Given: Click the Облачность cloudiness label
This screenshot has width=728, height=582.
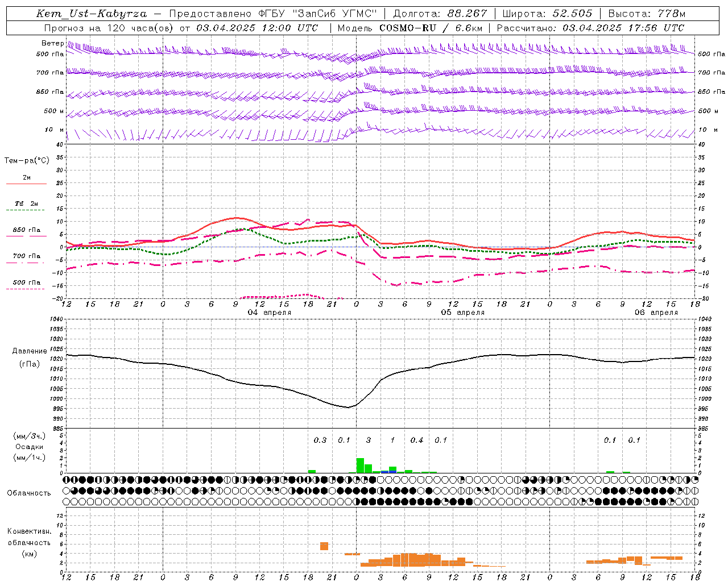Looking at the screenshot, I should click(29, 493).
